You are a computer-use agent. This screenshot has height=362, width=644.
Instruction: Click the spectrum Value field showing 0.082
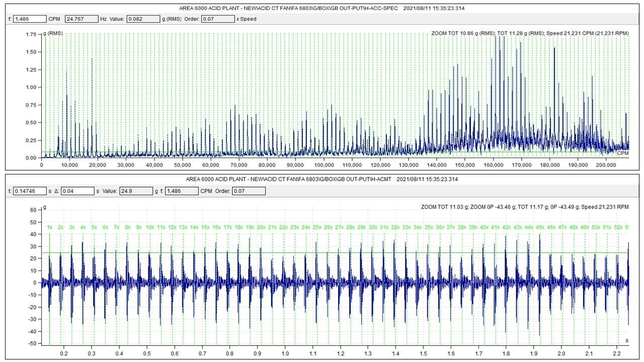click(x=143, y=19)
